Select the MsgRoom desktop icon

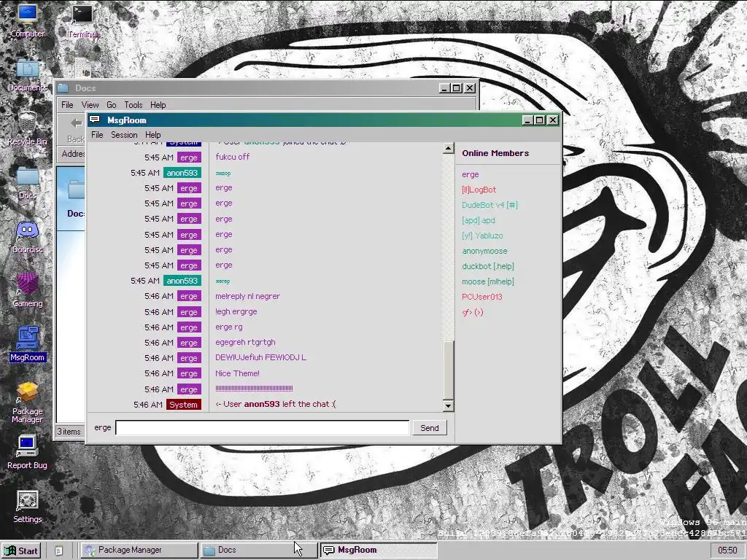[x=27, y=344]
